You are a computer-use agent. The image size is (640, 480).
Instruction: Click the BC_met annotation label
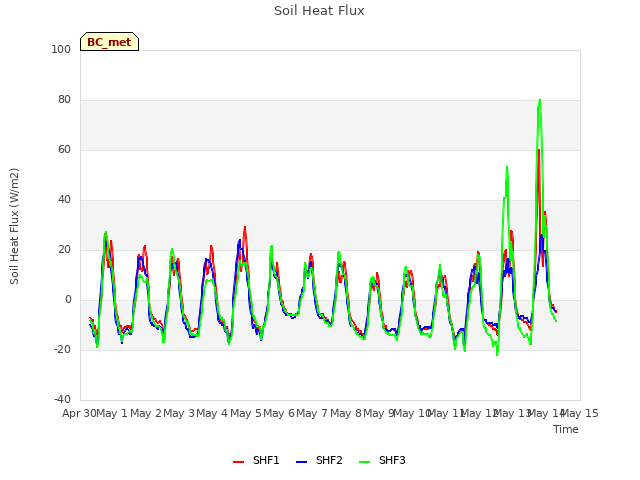coord(109,42)
